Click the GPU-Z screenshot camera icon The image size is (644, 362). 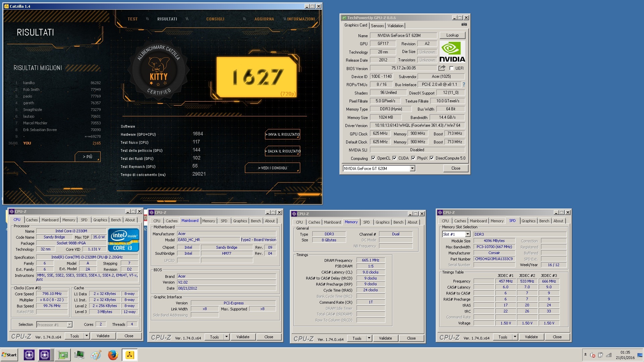click(464, 24)
